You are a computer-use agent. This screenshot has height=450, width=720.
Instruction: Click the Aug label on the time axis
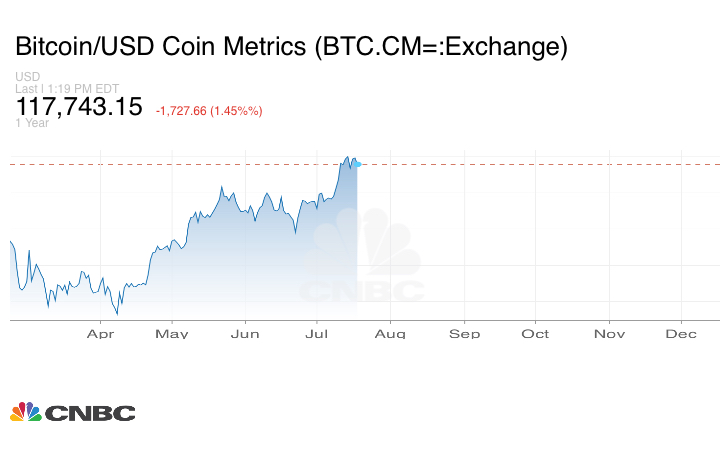(x=391, y=333)
